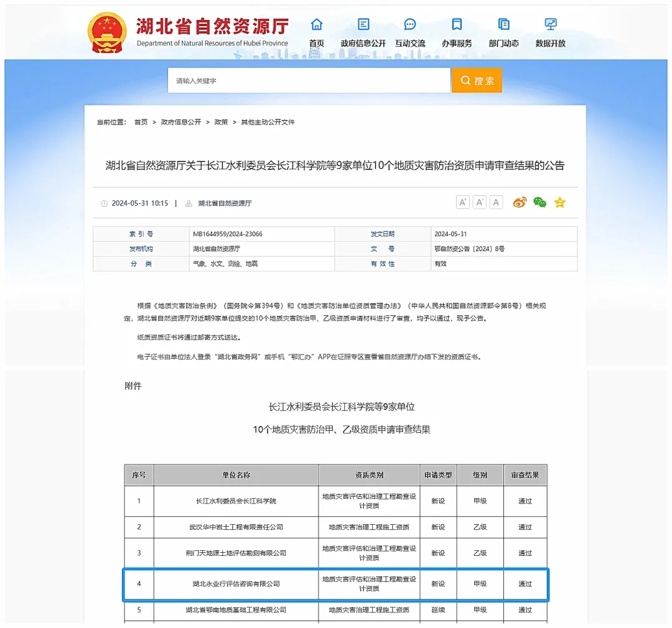Switch to the 互动交流 navigation tab
The width and height of the screenshot is (672, 628).
pyautogui.click(x=409, y=44)
